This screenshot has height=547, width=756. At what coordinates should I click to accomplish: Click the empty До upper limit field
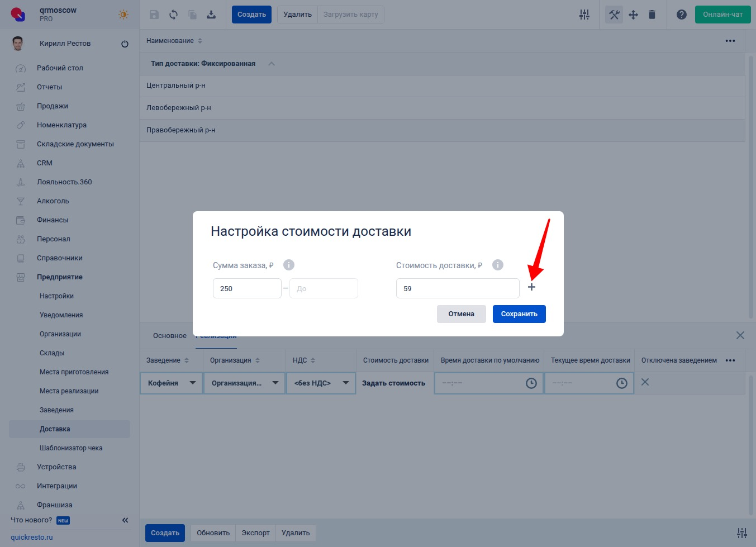pyautogui.click(x=324, y=288)
